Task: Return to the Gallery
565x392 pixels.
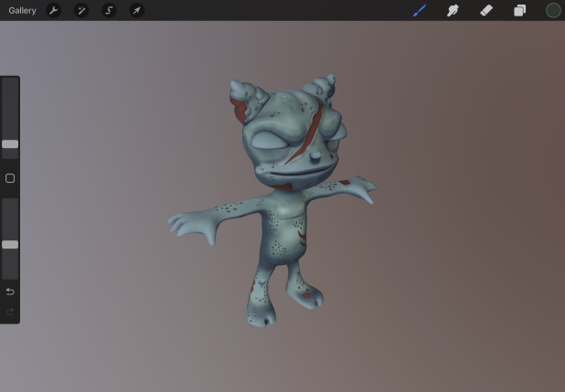Action: point(22,10)
